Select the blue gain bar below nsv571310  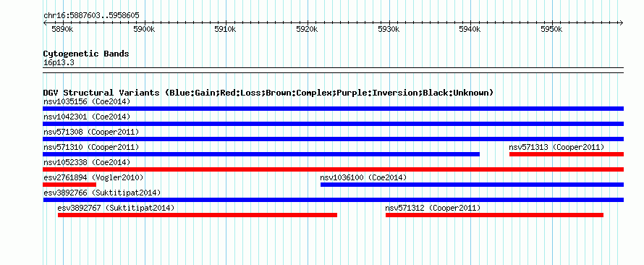[261, 154]
